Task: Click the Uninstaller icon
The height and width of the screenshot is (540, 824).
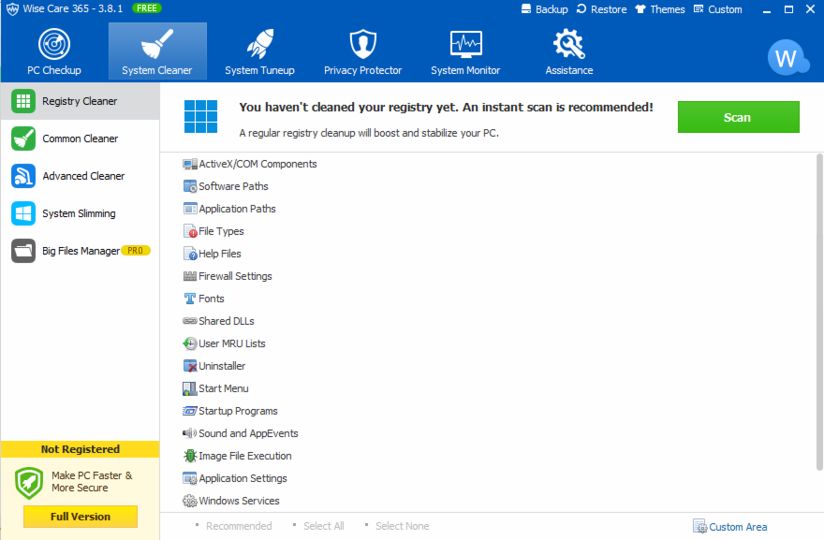Action: (190, 366)
